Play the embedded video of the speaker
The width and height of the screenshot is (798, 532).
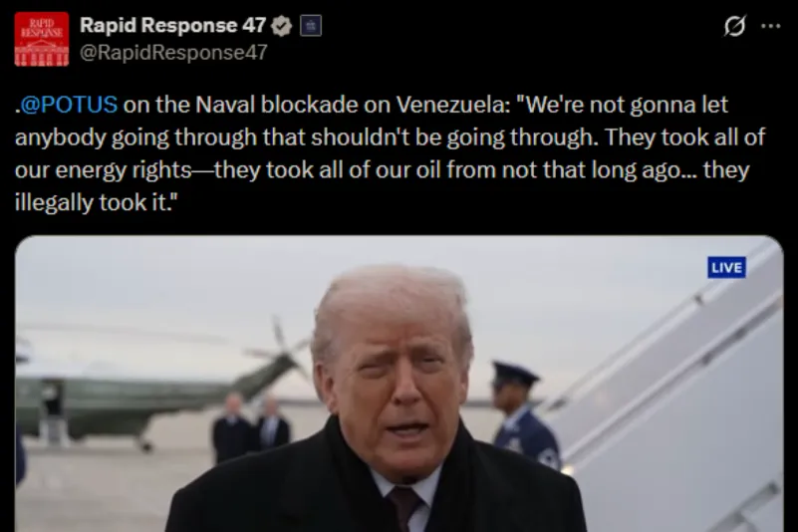tap(399, 384)
